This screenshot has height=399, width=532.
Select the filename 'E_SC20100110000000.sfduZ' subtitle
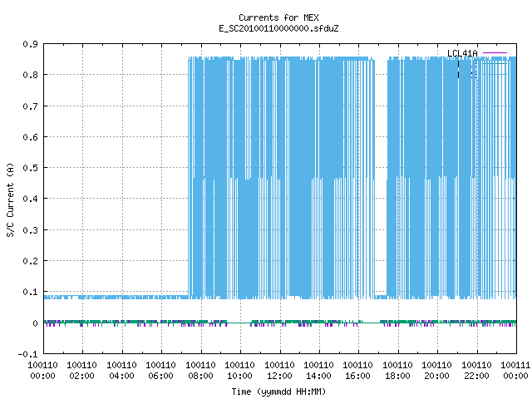(278, 28)
